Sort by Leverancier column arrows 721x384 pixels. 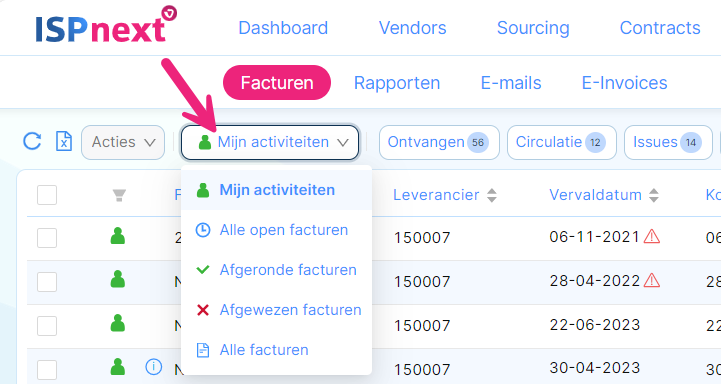click(492, 195)
